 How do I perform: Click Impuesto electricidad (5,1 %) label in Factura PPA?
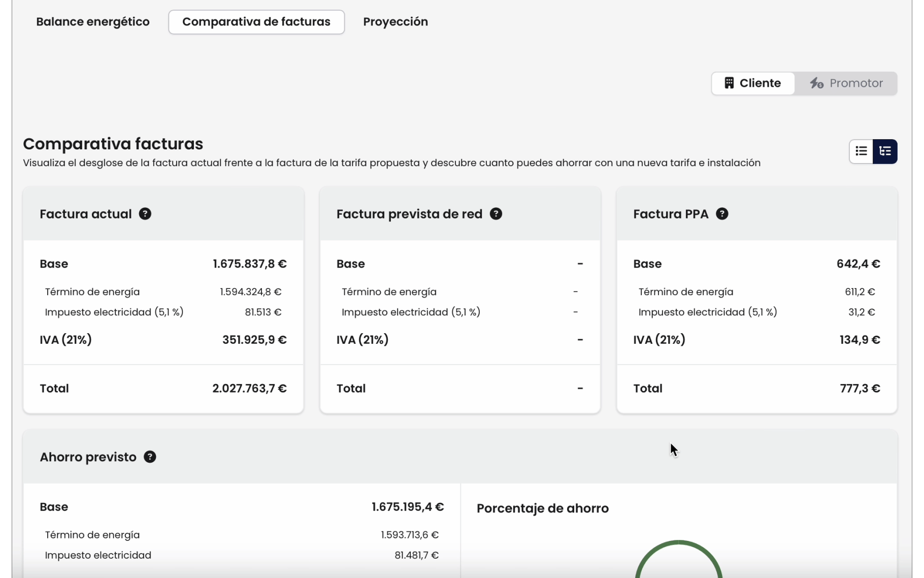tap(708, 312)
